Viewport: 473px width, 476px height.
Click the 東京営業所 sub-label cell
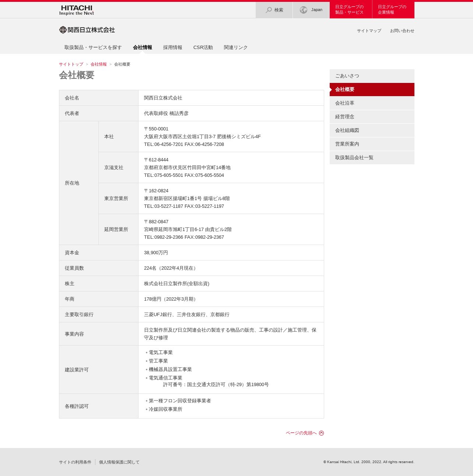(118, 199)
